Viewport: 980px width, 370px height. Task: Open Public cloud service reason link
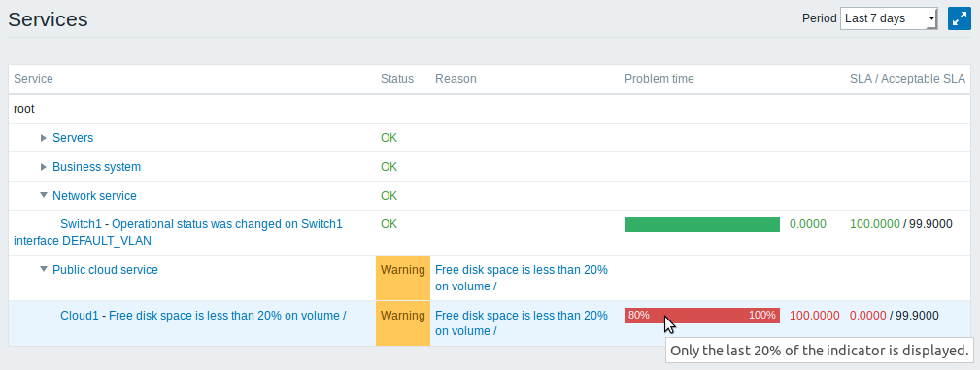click(522, 278)
